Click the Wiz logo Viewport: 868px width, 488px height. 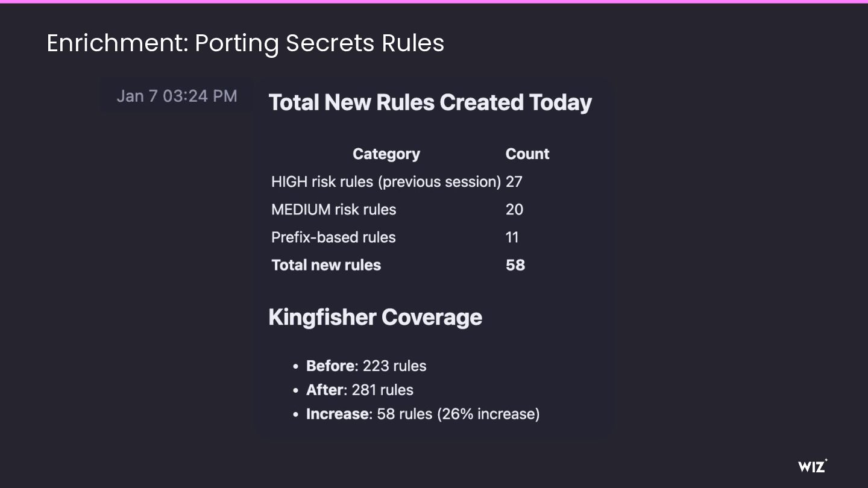click(x=812, y=466)
